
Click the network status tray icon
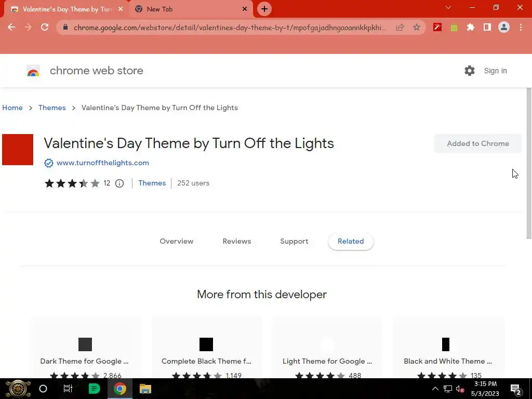pos(448,389)
